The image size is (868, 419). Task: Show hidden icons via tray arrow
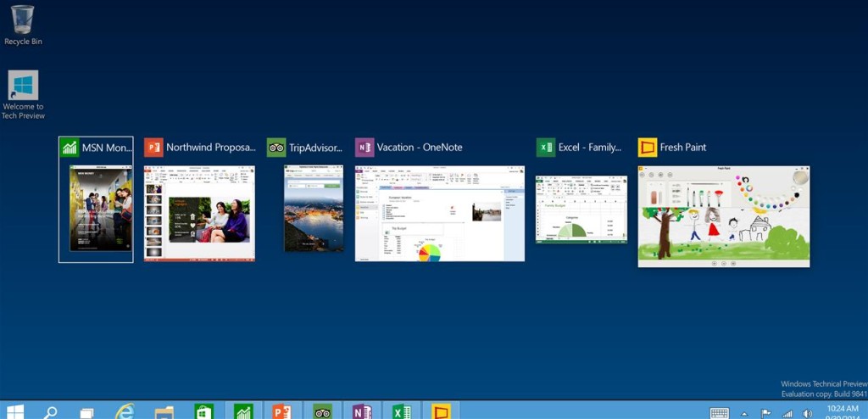(744, 414)
